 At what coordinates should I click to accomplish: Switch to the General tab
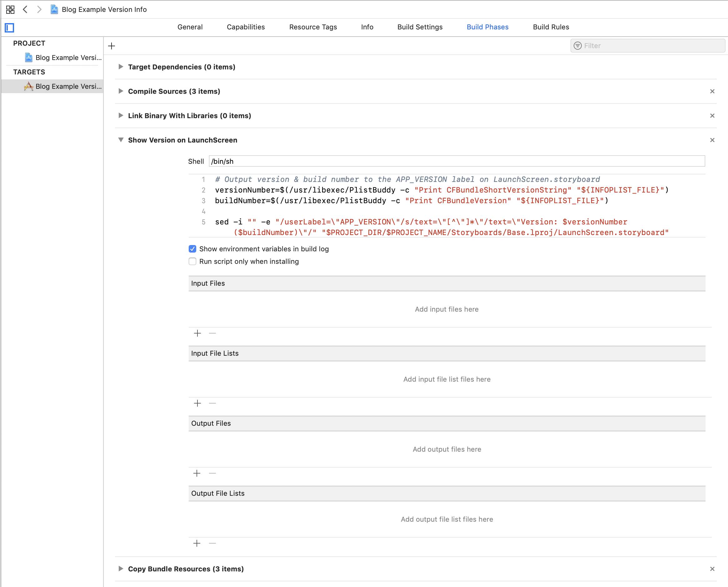[190, 27]
